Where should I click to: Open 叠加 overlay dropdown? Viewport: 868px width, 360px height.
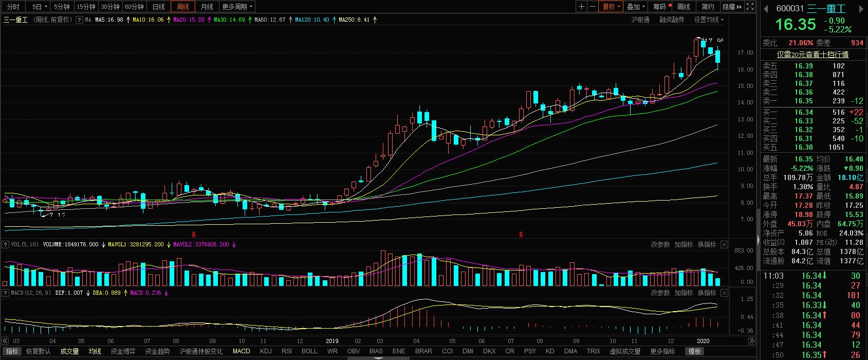(636, 7)
